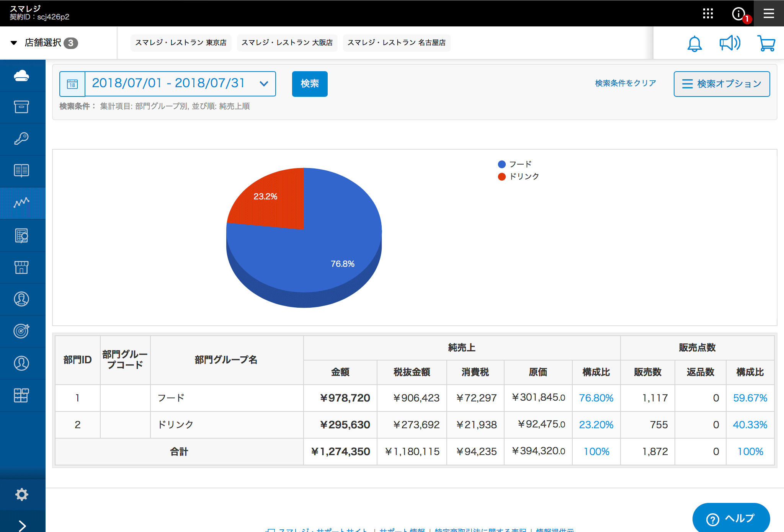Open the ヘルプ help button
The width and height of the screenshot is (784, 532).
click(731, 518)
